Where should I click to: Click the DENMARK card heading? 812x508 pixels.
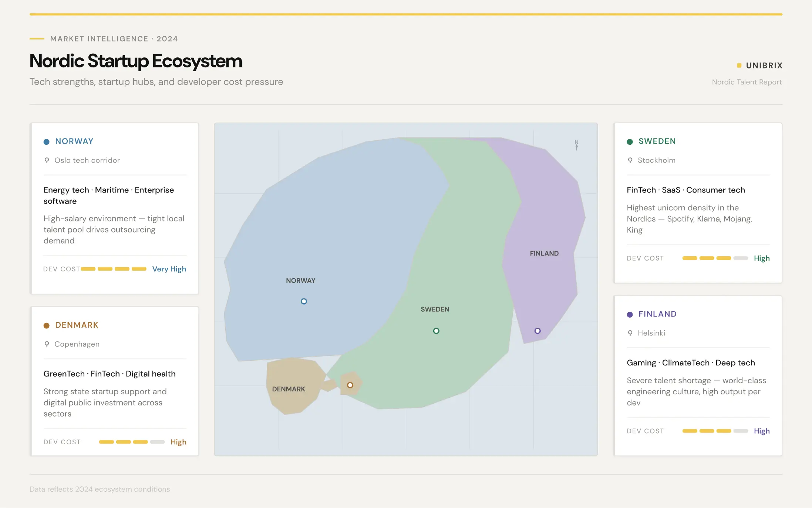coord(77,325)
